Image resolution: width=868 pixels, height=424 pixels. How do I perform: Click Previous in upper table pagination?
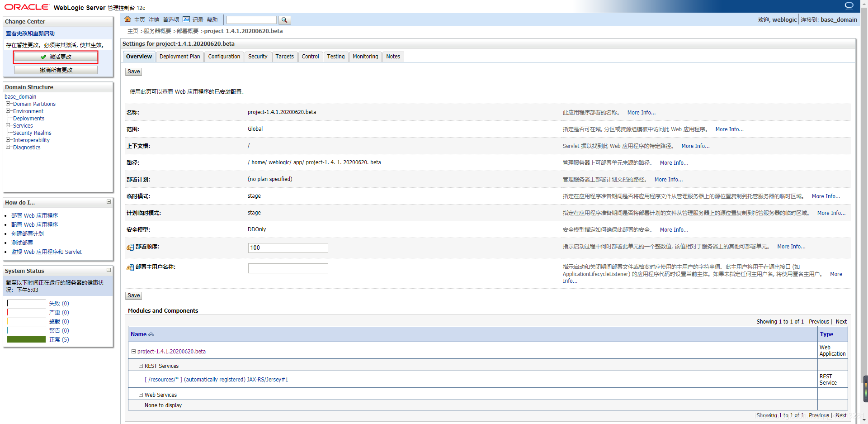(819, 322)
